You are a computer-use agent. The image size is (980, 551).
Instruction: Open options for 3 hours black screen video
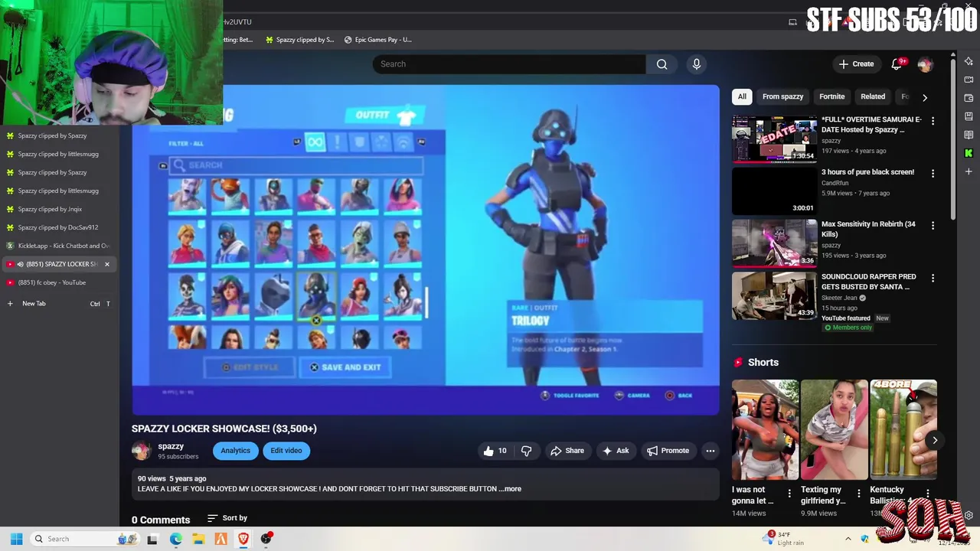click(x=933, y=174)
